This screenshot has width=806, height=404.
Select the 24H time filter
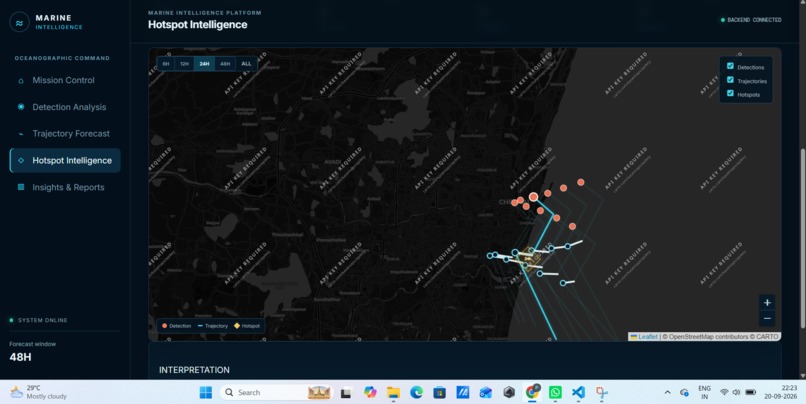[x=205, y=64]
